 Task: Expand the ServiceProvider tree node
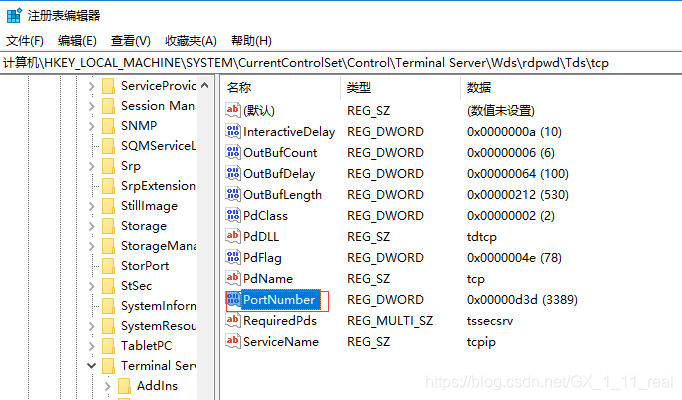click(92, 86)
